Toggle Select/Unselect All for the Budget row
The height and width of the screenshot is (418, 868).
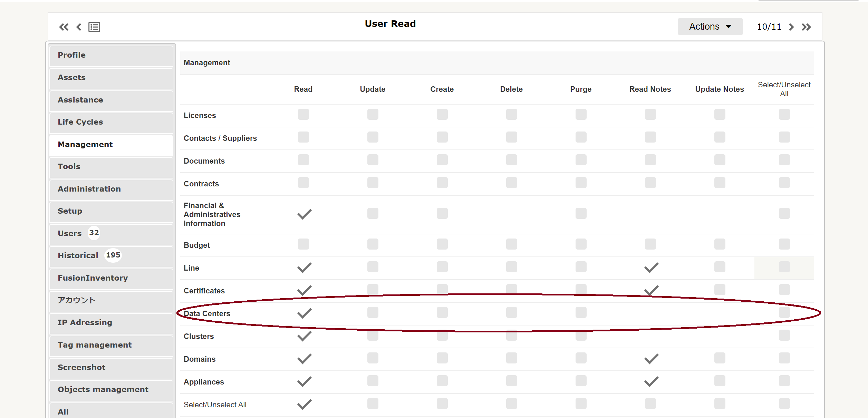[x=784, y=244]
